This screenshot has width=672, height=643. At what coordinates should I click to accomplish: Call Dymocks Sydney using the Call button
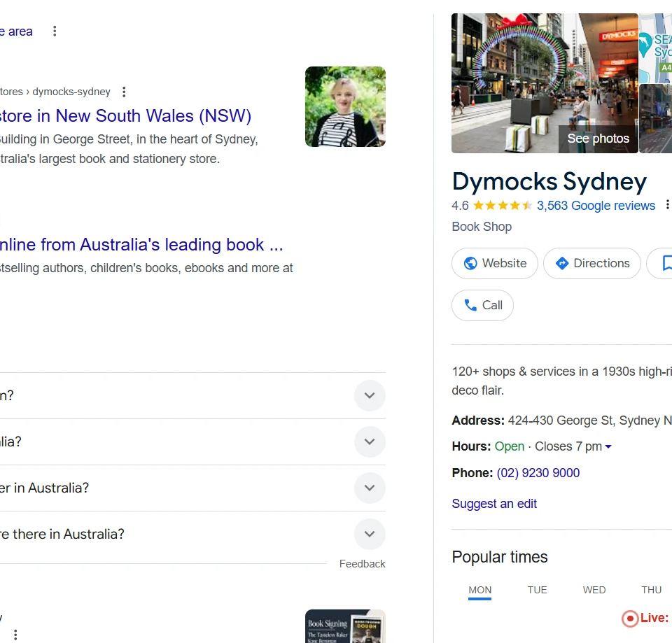tap(482, 305)
